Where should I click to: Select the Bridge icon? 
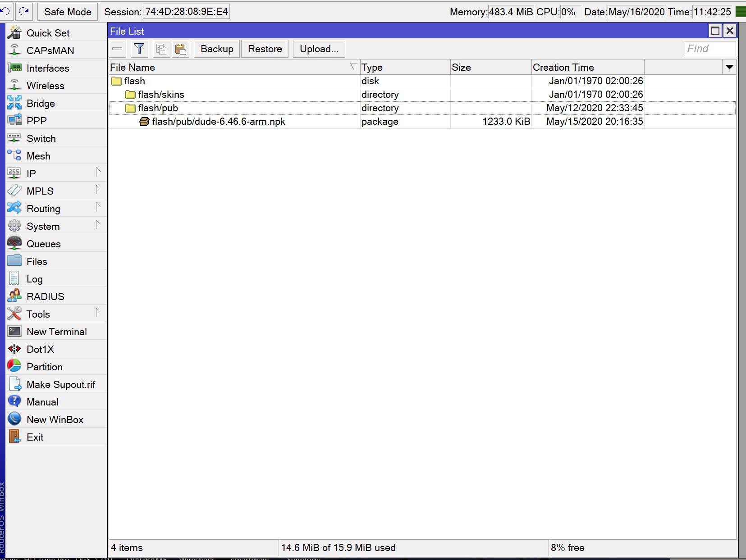point(14,103)
